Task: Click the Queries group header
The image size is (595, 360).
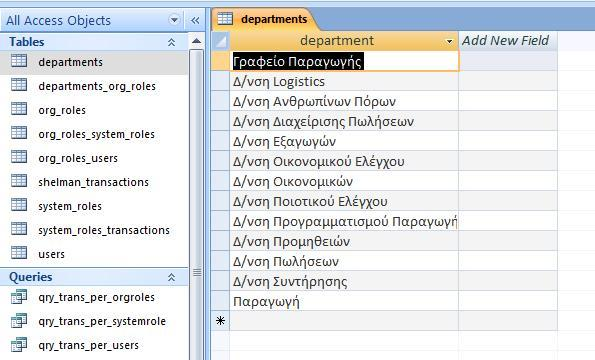Action: (x=94, y=277)
